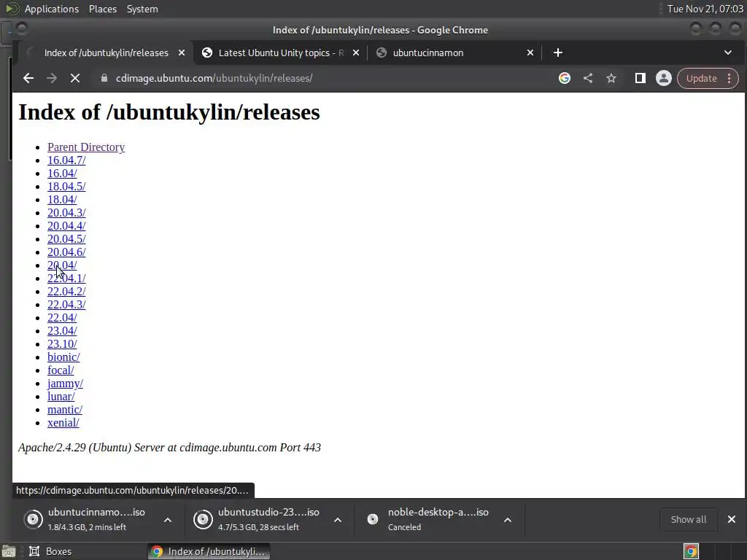Open the lunar/ directory link
The image size is (747, 560).
tap(61, 396)
